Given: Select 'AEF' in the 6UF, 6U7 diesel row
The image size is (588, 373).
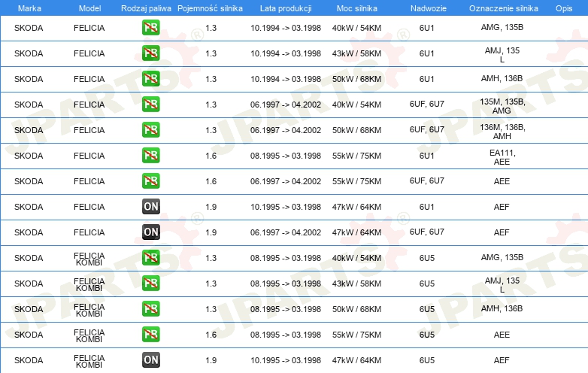Looking at the screenshot, I should [502, 232].
